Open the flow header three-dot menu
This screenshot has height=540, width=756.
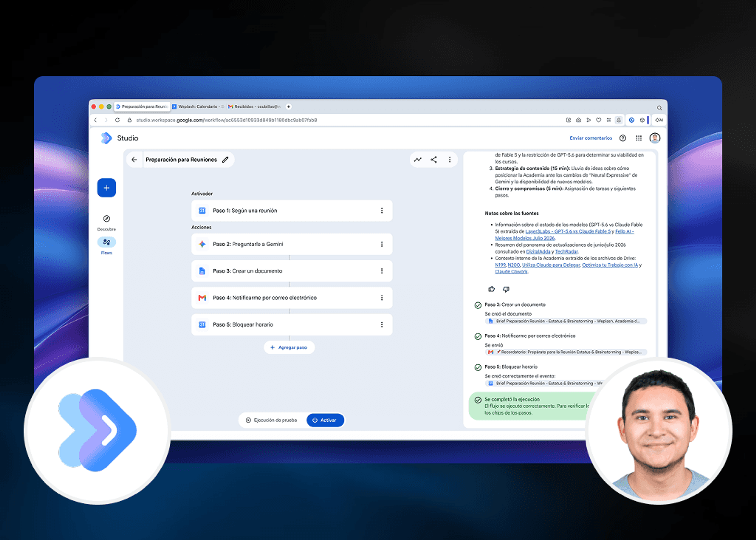(450, 160)
